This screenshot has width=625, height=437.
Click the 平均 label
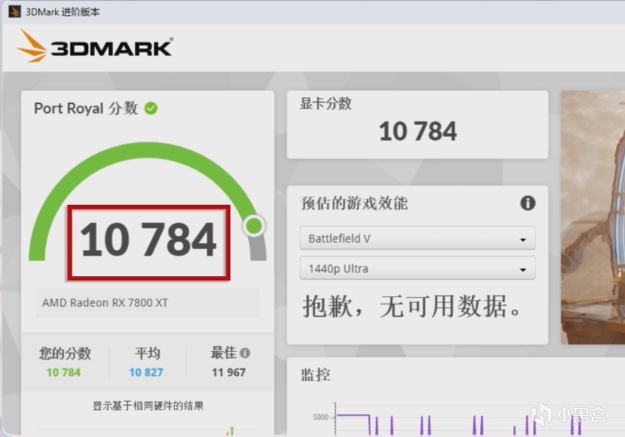tap(147, 353)
